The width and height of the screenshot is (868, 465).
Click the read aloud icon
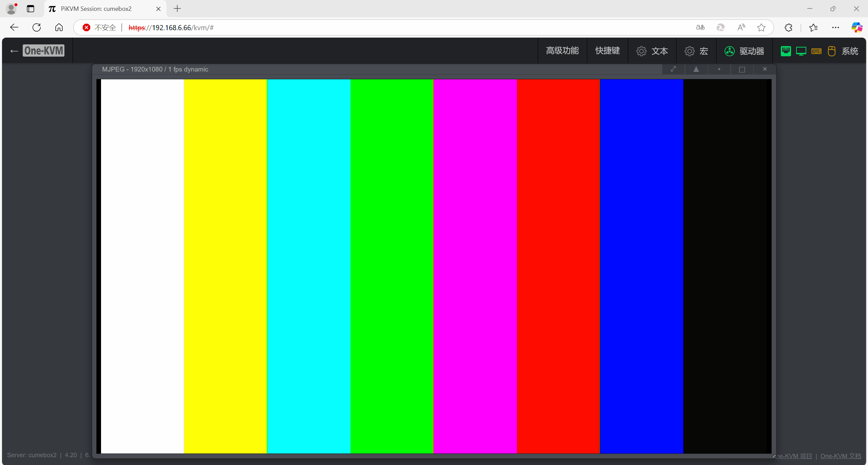coord(741,27)
